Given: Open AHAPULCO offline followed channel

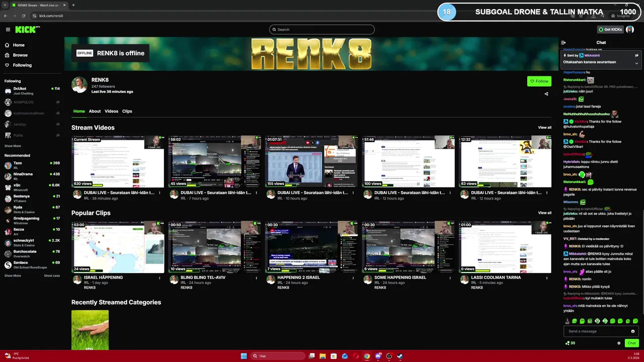Looking at the screenshot, I should tap(32, 102).
